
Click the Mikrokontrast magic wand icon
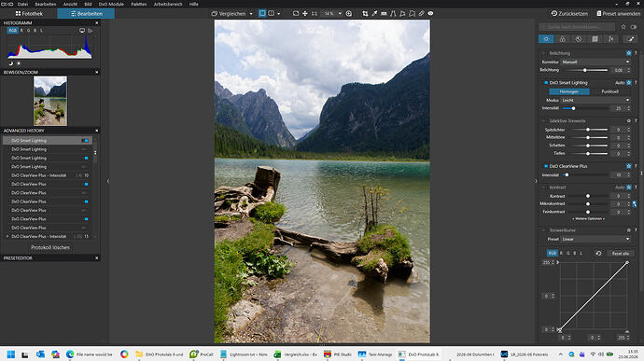pos(635,203)
